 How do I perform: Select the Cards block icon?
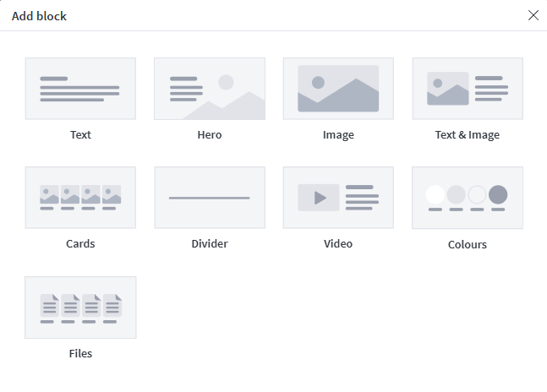tap(80, 198)
